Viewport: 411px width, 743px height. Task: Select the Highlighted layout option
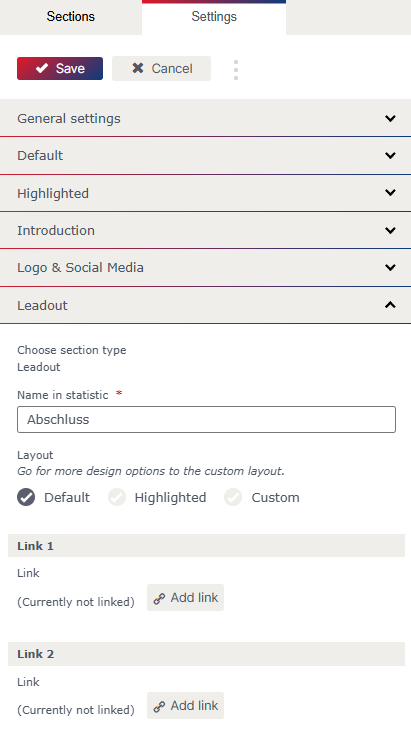pos(117,498)
